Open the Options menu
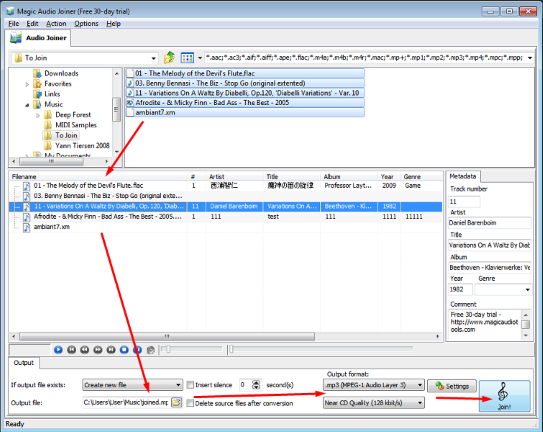Image resolution: width=543 pixels, height=432 pixels. pos(86,24)
